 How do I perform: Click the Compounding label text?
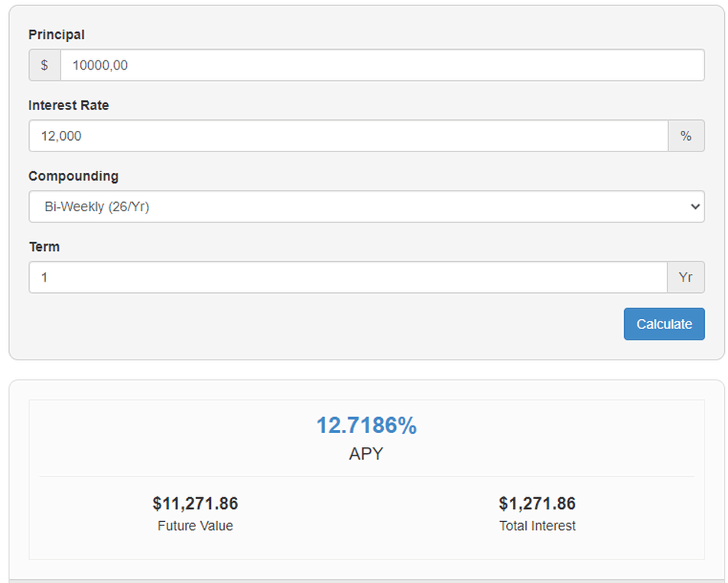[x=73, y=176]
